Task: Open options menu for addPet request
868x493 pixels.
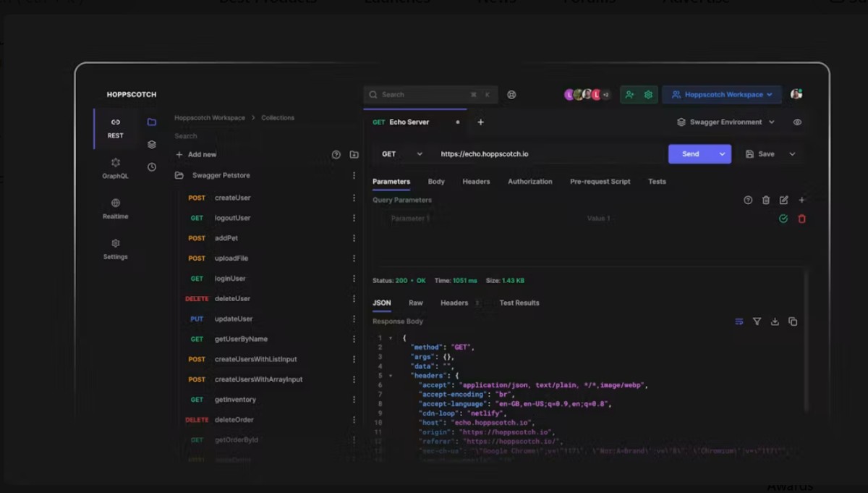Action: tap(354, 238)
